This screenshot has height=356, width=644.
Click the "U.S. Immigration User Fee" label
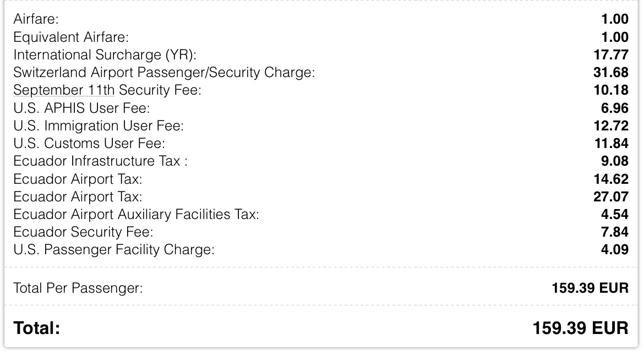pyautogui.click(x=99, y=125)
